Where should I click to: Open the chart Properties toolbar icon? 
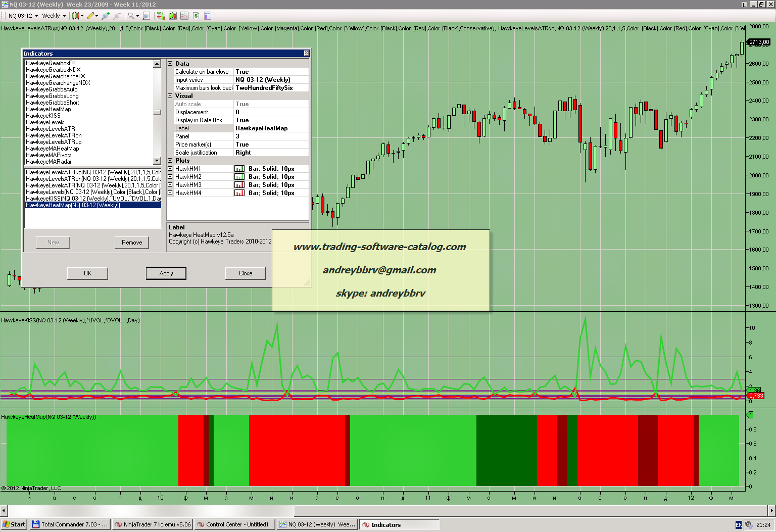click(207, 16)
